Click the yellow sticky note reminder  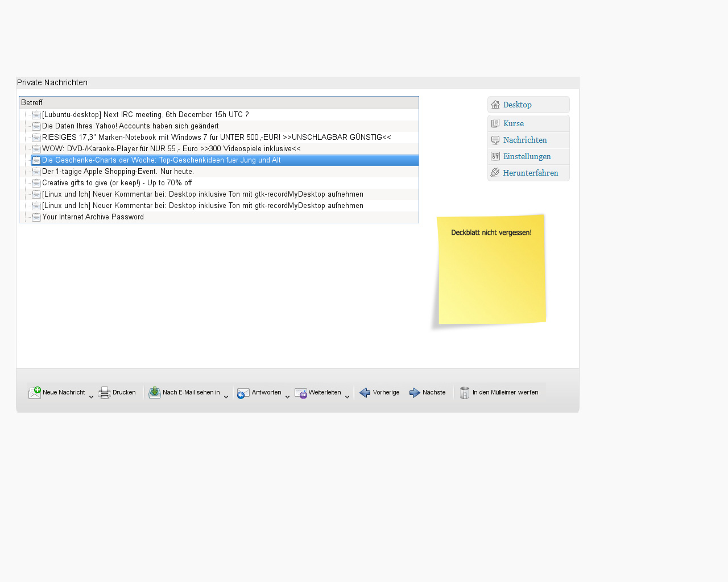pos(491,270)
